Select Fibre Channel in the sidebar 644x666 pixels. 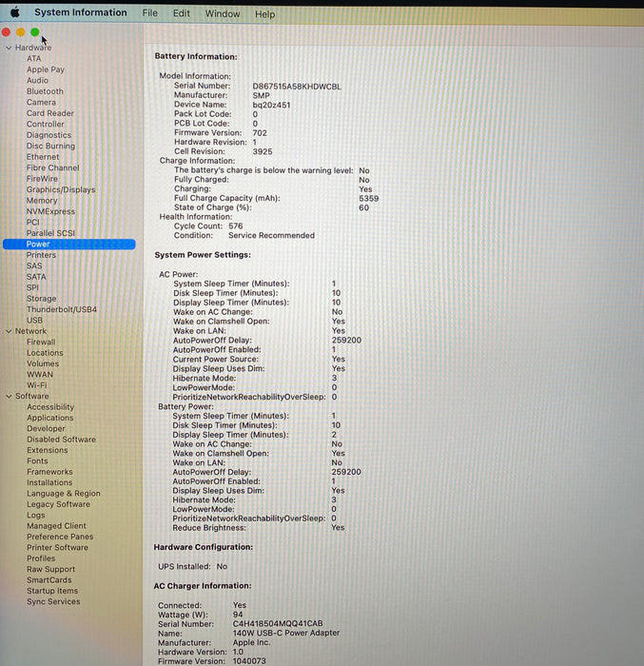point(53,167)
